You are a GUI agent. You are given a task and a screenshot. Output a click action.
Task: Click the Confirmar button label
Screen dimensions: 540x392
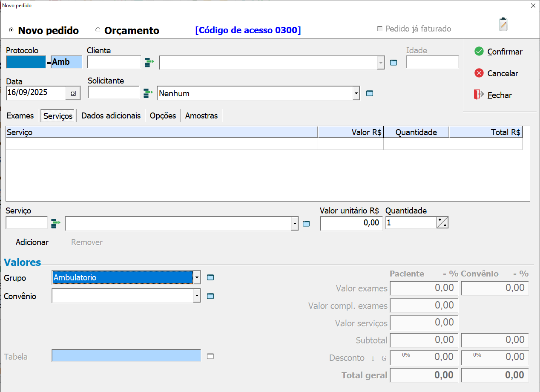click(x=505, y=52)
